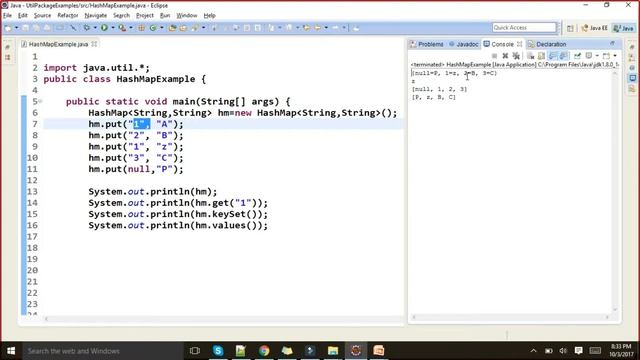Click the Clear Console icon
Viewport: 640px width, 360px height.
coord(531,56)
